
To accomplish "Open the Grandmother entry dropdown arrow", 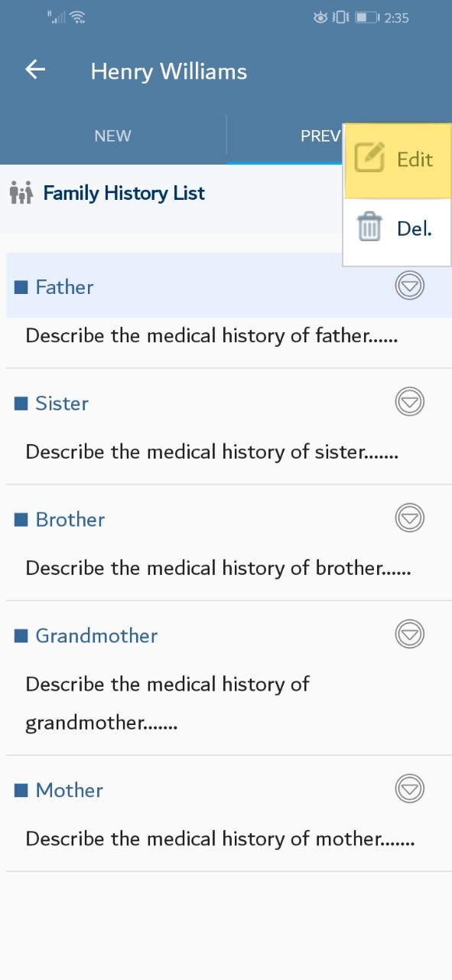I will coord(410,634).
